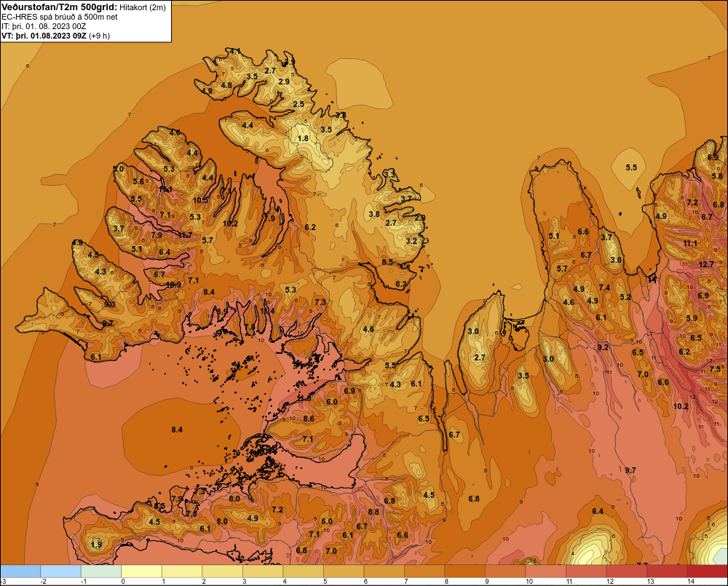Click the red legend swatch between 13 and 14
The width and height of the screenshot is (728, 586).
click(667, 571)
